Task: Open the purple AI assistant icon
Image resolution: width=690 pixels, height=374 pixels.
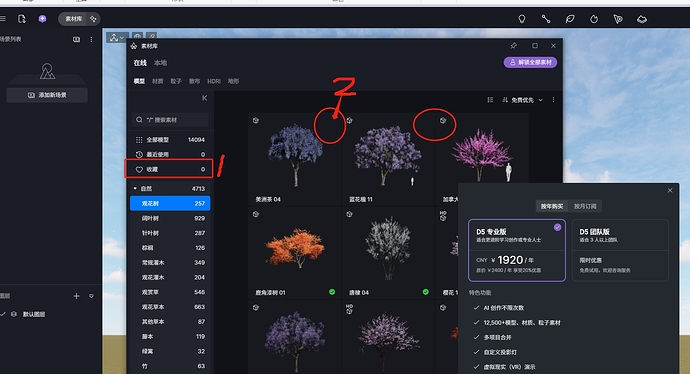Action: [x=42, y=19]
